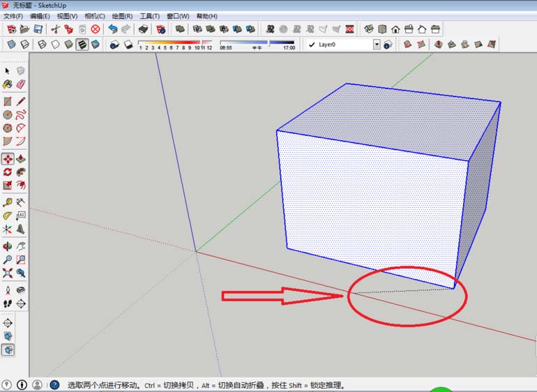Click the Zoom Extents tool
Image resolution: width=537 pixels, height=392 pixels.
click(8, 273)
